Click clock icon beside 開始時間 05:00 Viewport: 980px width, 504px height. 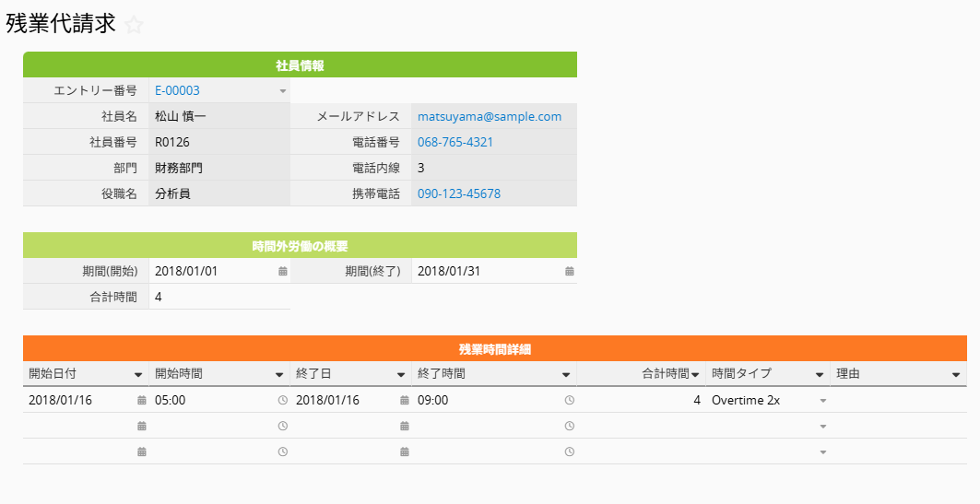pos(282,401)
